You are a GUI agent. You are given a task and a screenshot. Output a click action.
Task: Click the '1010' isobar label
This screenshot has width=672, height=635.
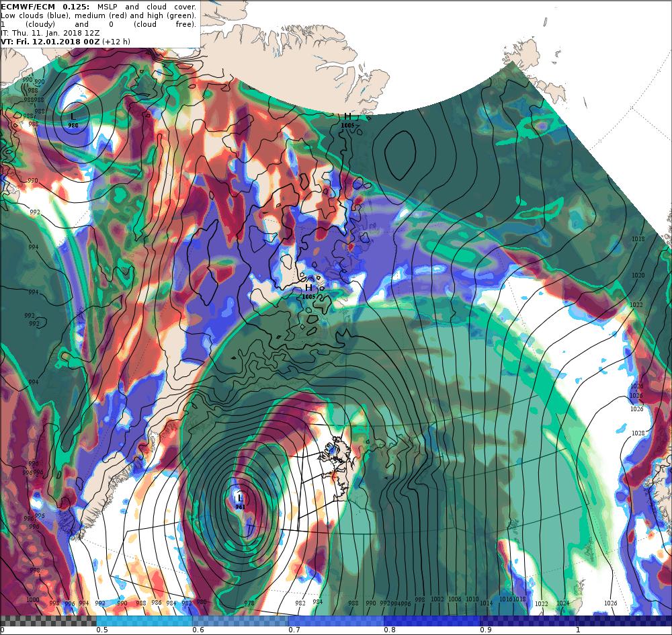click(x=472, y=599)
